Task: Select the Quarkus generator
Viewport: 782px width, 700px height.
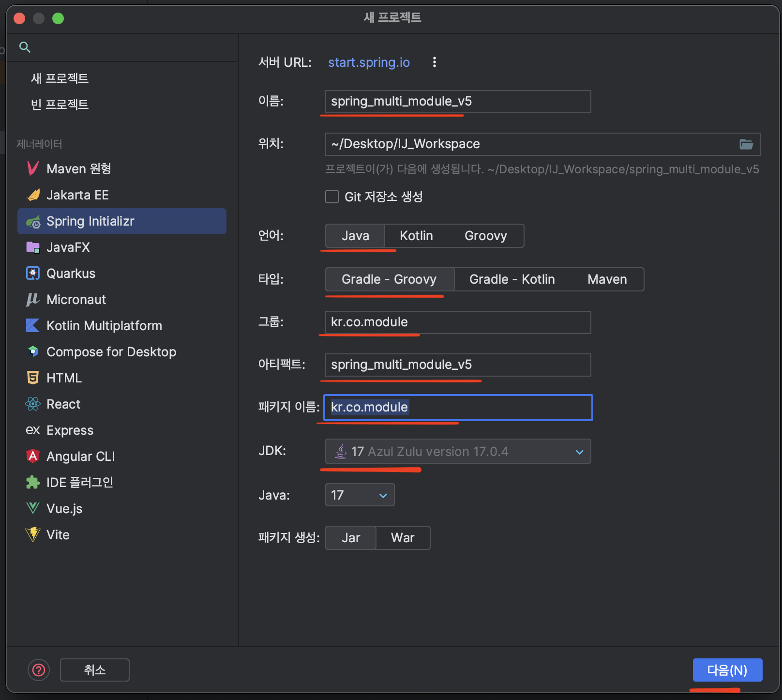Action: [x=71, y=273]
